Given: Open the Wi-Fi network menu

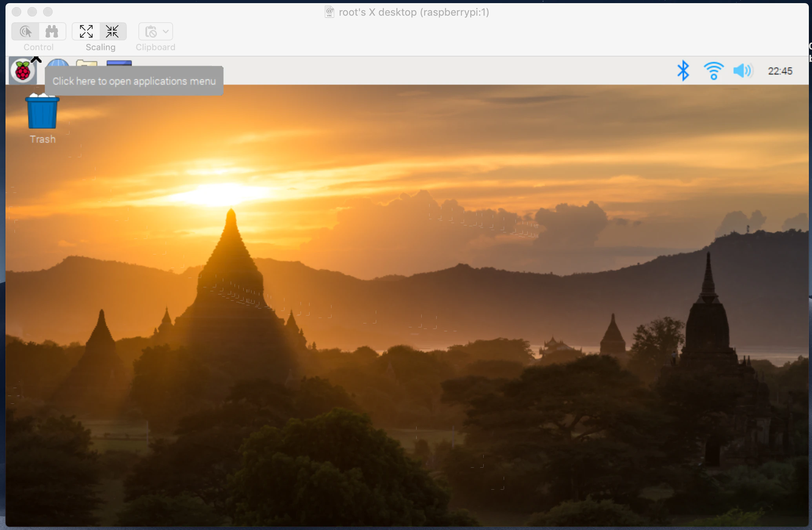Looking at the screenshot, I should 714,71.
